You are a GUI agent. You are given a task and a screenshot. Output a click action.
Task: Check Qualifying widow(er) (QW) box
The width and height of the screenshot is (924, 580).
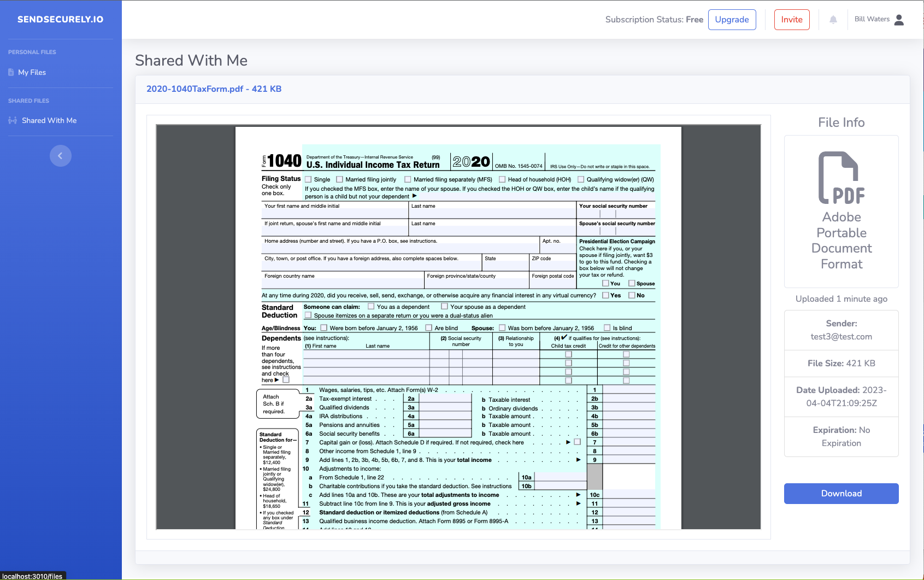(x=581, y=179)
